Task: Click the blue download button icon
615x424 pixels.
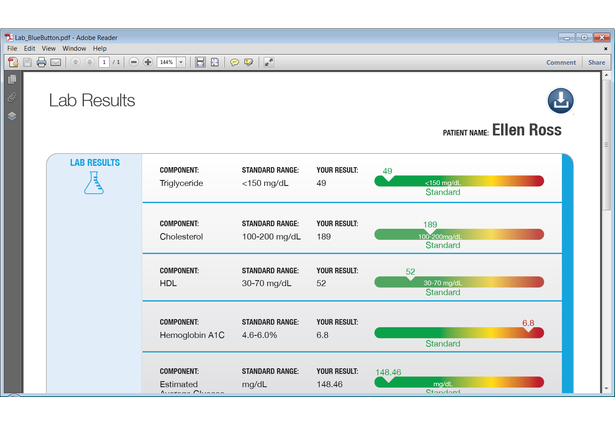Action: point(560,100)
